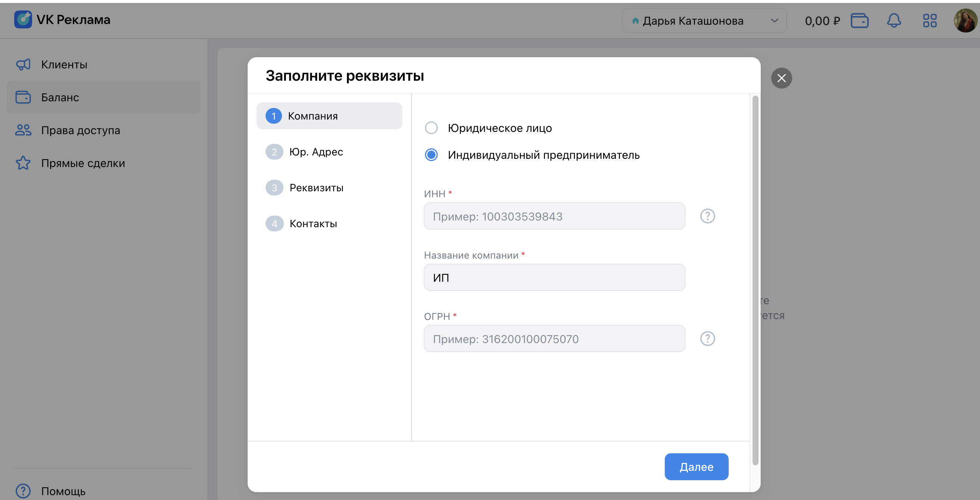Click the VK Реклама logo icon
Screen dimensions: 980x500
[x=23, y=19]
